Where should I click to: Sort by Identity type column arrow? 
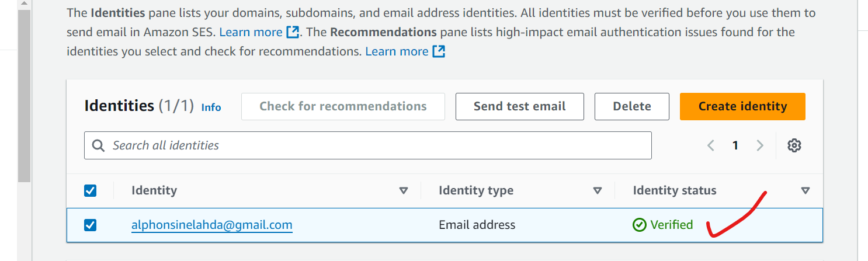(597, 190)
